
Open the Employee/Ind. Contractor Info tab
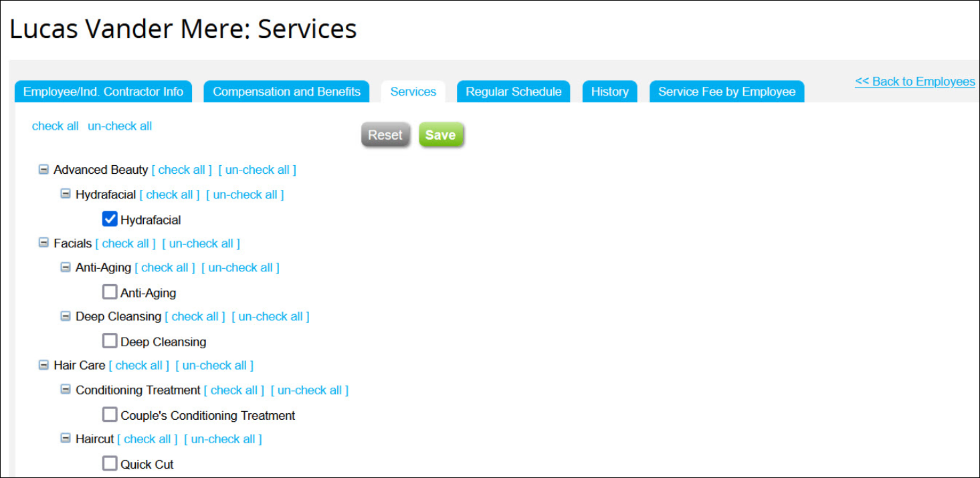103,92
